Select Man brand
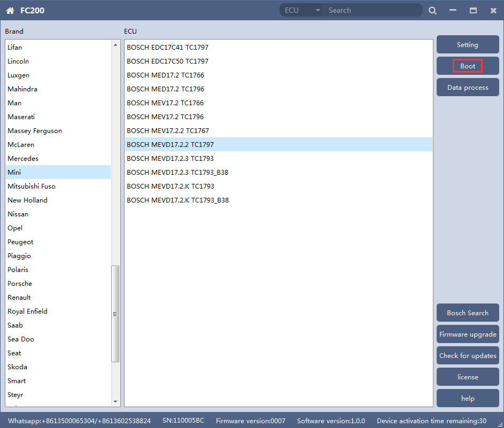This screenshot has width=504, height=428. (x=58, y=103)
